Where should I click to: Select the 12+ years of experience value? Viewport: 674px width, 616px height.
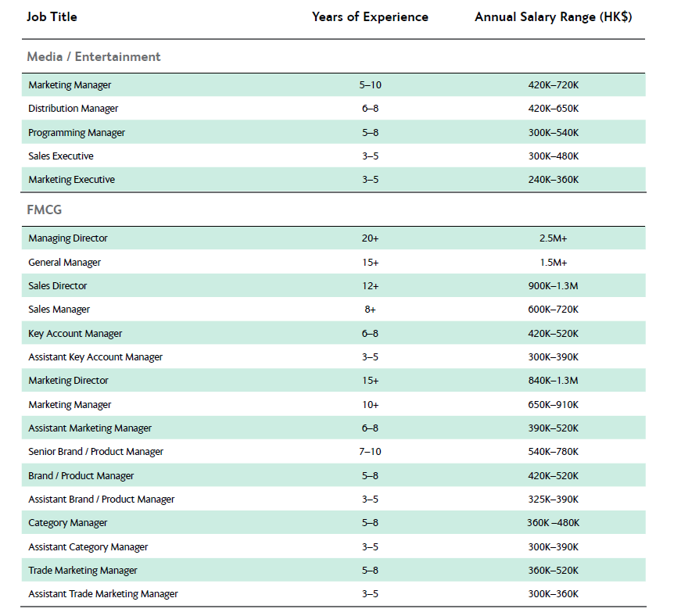(x=370, y=286)
